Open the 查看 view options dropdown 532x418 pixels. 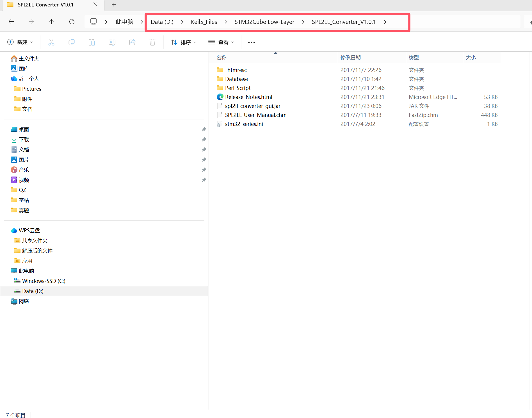pos(221,42)
